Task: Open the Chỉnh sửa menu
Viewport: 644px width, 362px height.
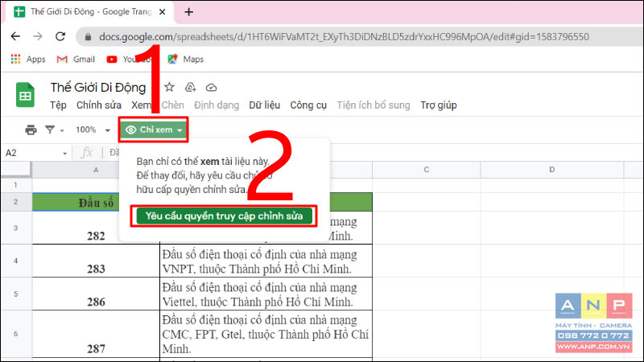Action: point(99,105)
